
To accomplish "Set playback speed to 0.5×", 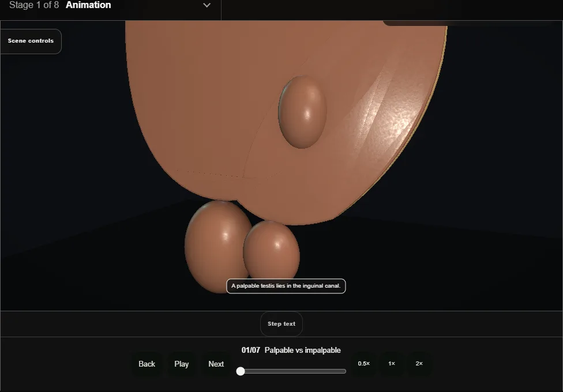I will (364, 364).
